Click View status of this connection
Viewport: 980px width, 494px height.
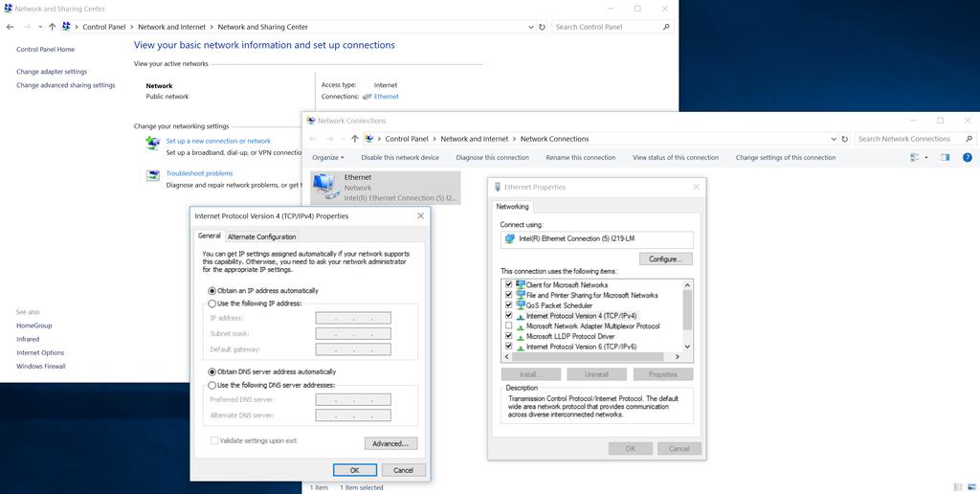[676, 158]
